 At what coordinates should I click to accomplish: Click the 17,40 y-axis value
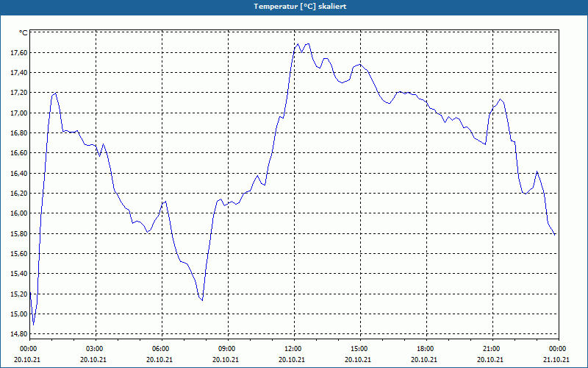[19, 73]
